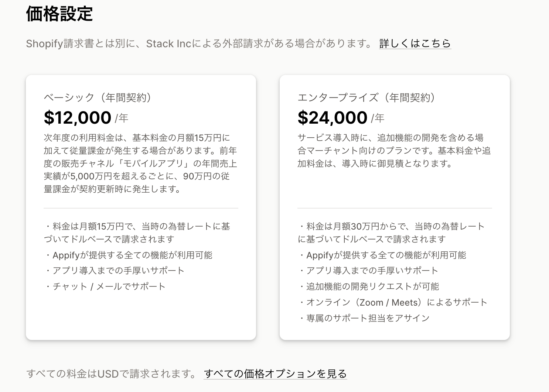
Task: Click the Enterprise plan description paragraph
Action: click(394, 151)
